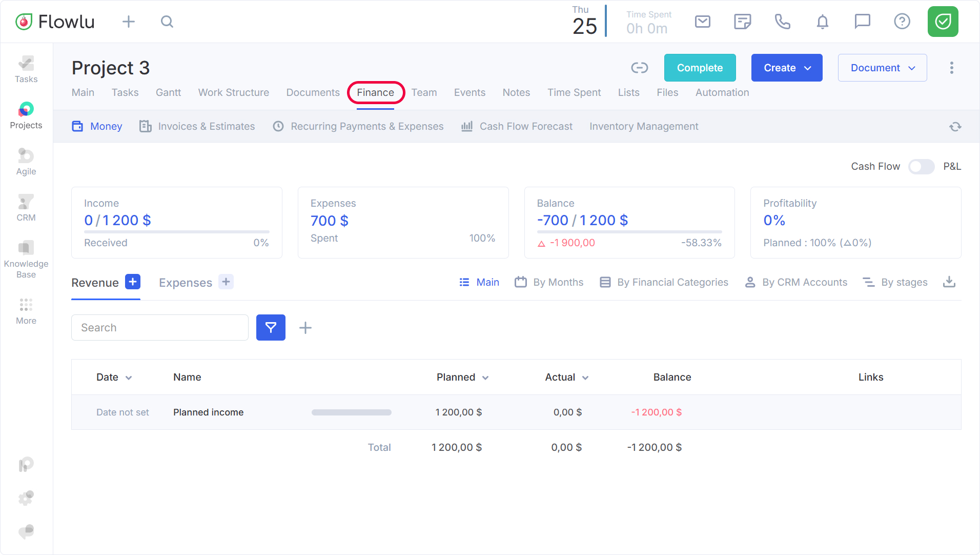The height and width of the screenshot is (555, 980).
Task: Click the phone call icon
Action: 782,22
